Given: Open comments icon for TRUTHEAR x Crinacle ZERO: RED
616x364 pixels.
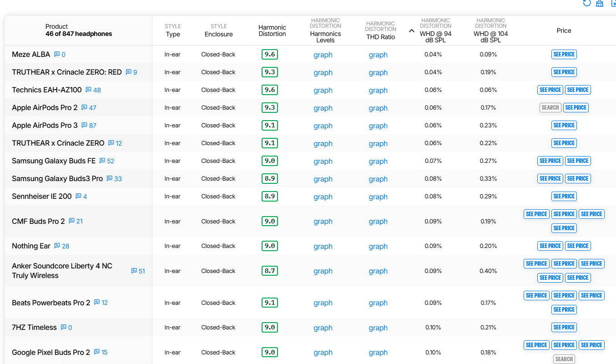Looking at the screenshot, I should pyautogui.click(x=129, y=72).
